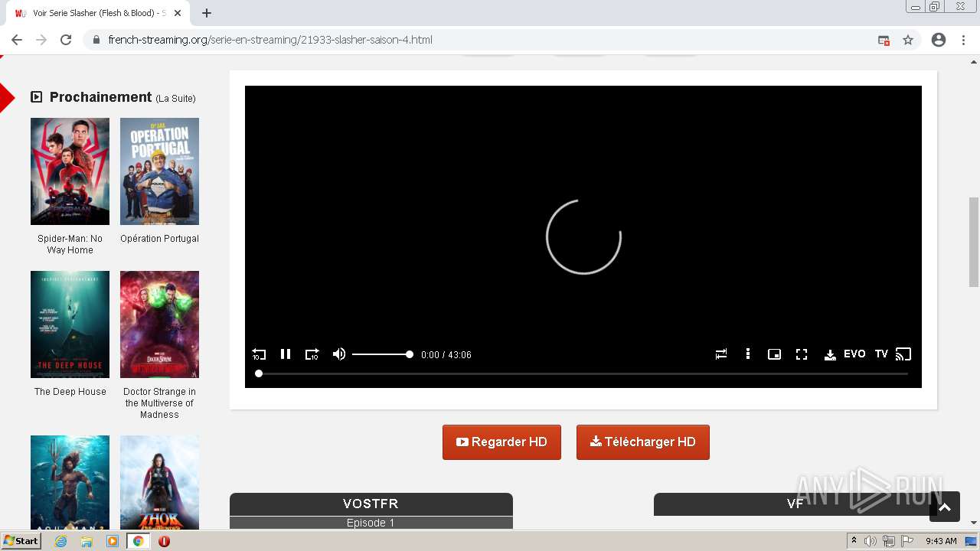
Task: Launch Internet Explorer from taskbar
Action: pyautogui.click(x=60, y=541)
